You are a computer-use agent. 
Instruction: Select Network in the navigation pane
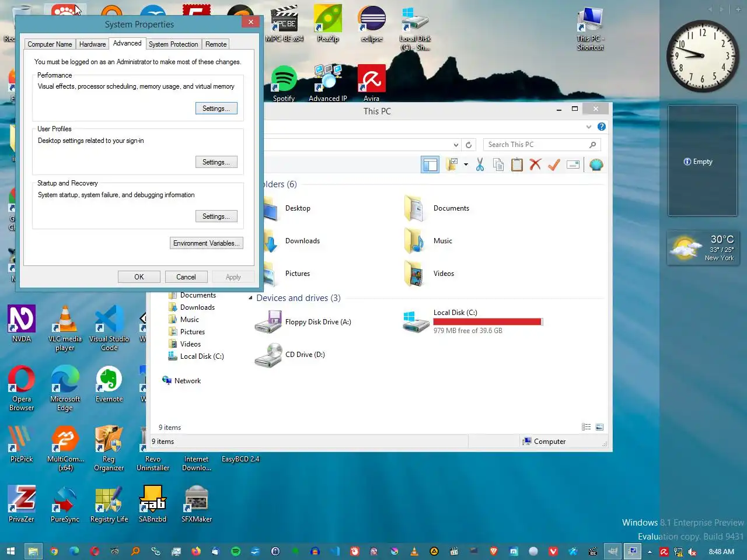[x=181, y=381]
